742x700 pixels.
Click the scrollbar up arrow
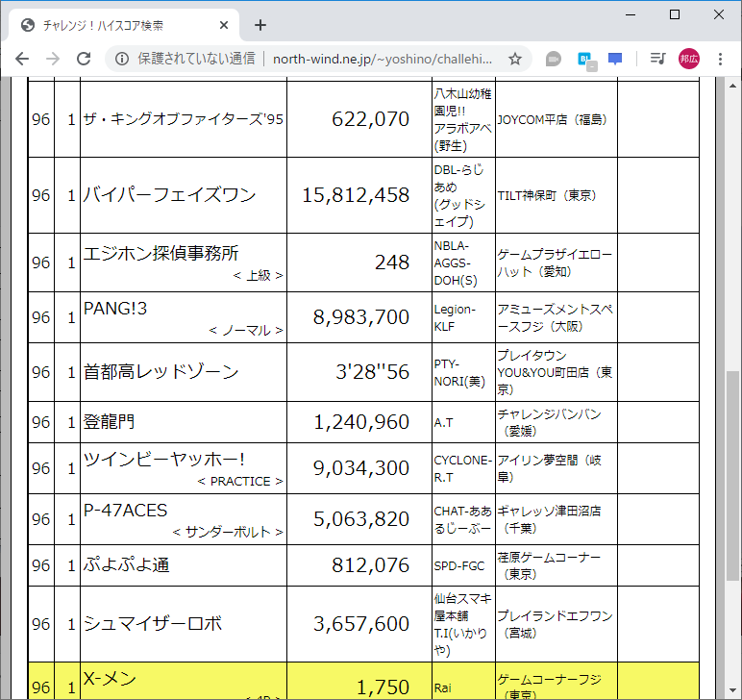click(x=732, y=86)
